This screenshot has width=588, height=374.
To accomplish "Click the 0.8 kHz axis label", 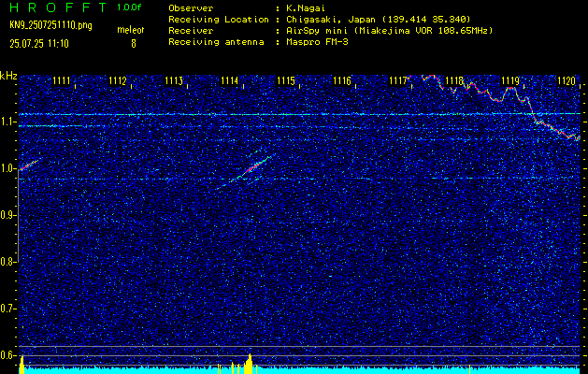I will tap(7, 262).
